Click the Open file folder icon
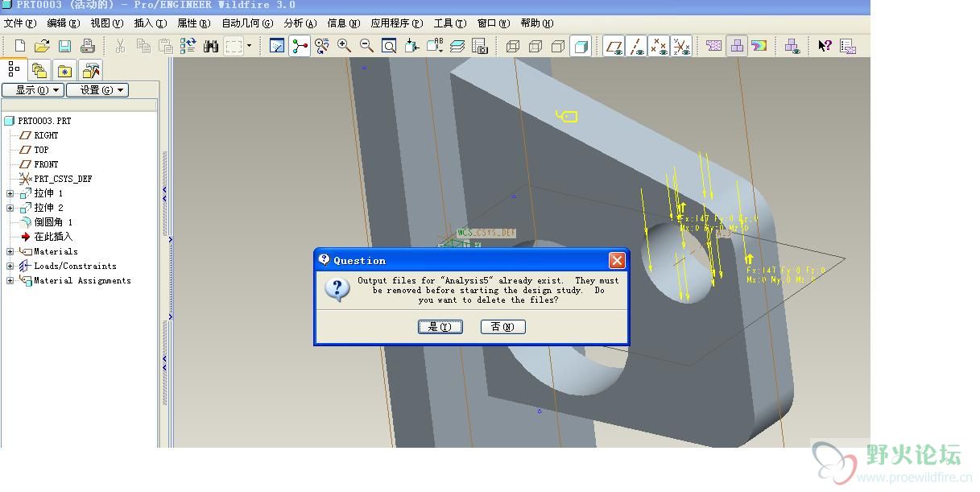 click(x=43, y=47)
